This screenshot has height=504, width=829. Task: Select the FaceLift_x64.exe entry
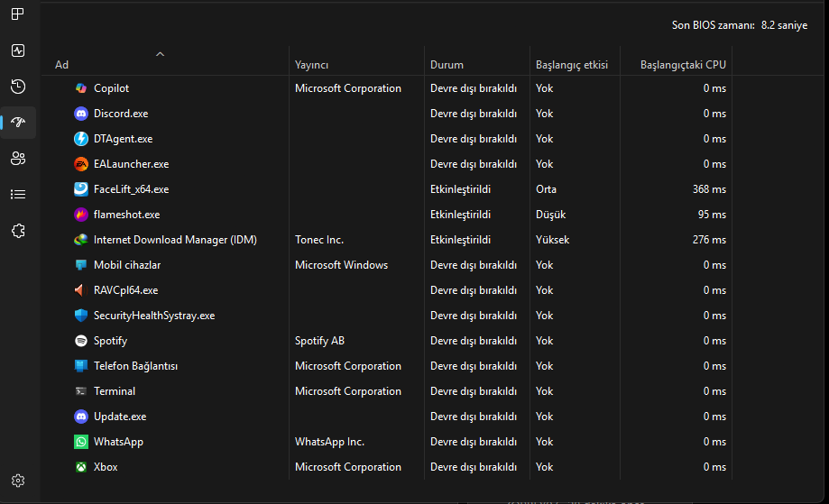tap(131, 189)
